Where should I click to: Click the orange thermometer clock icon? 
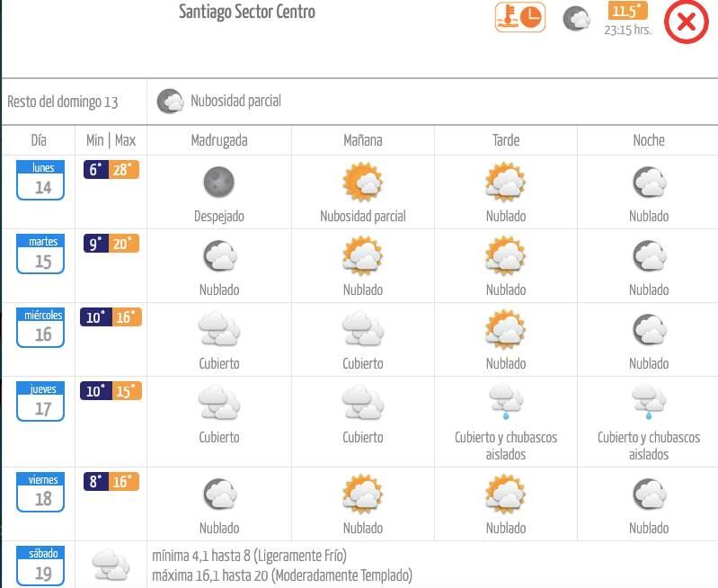[520, 17]
